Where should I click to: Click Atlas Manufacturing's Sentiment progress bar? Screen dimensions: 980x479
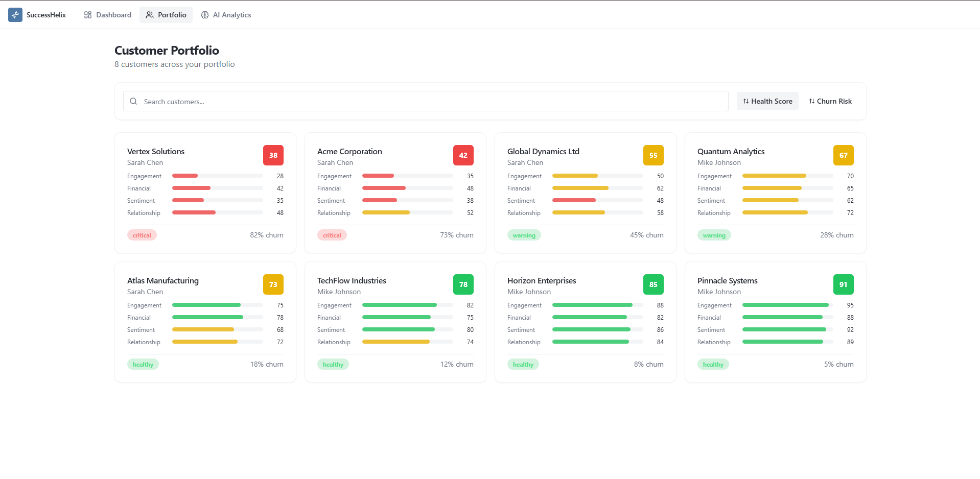[x=218, y=329]
